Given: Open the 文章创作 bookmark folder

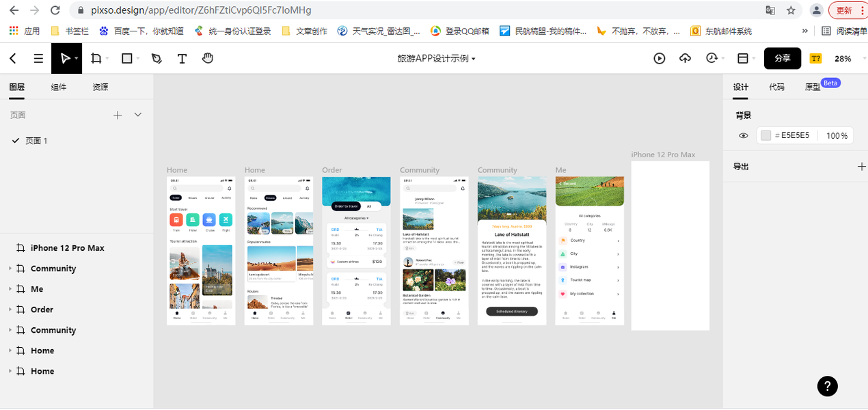Looking at the screenshot, I should (x=304, y=31).
